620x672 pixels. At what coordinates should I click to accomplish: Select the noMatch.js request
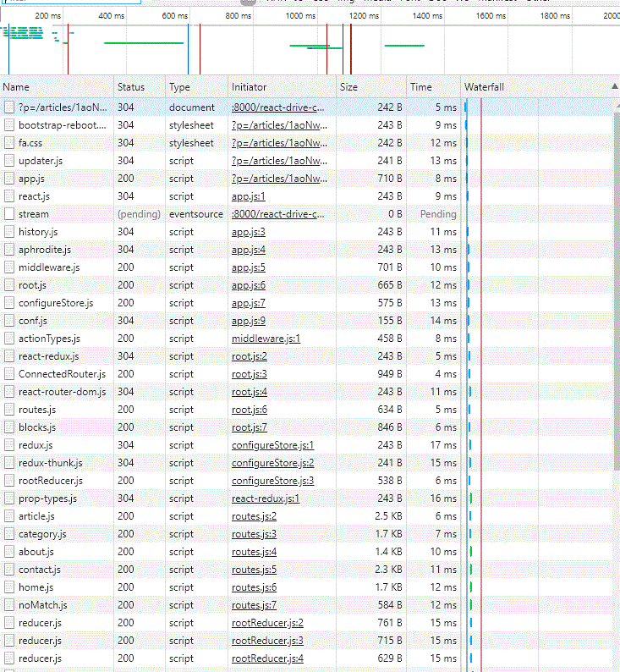[306, 605]
